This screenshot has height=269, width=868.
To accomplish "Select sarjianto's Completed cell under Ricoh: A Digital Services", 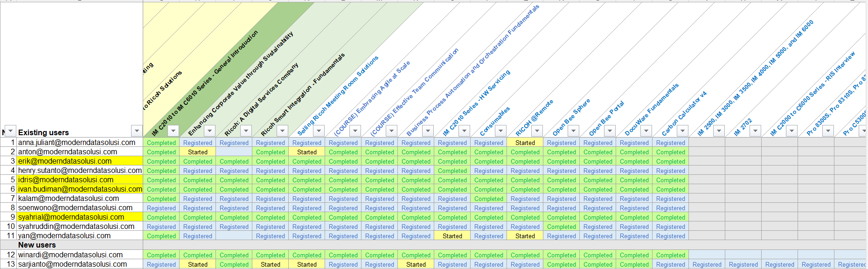I will (x=234, y=264).
